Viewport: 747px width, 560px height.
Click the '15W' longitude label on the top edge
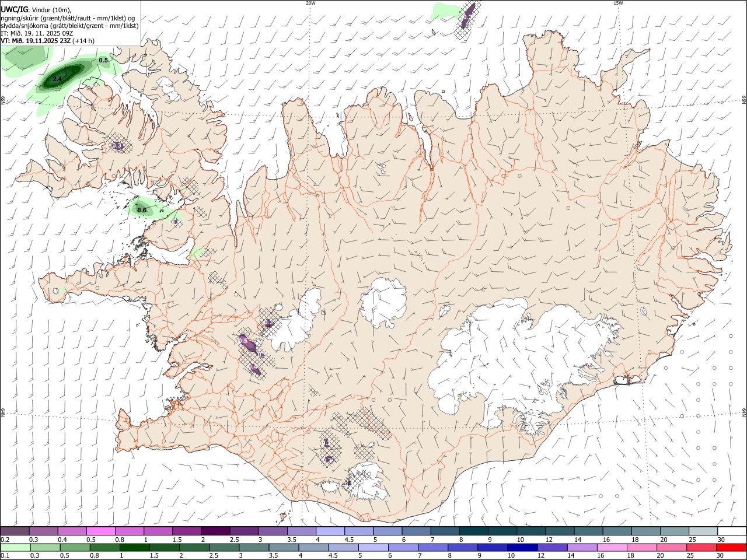coord(618,3)
